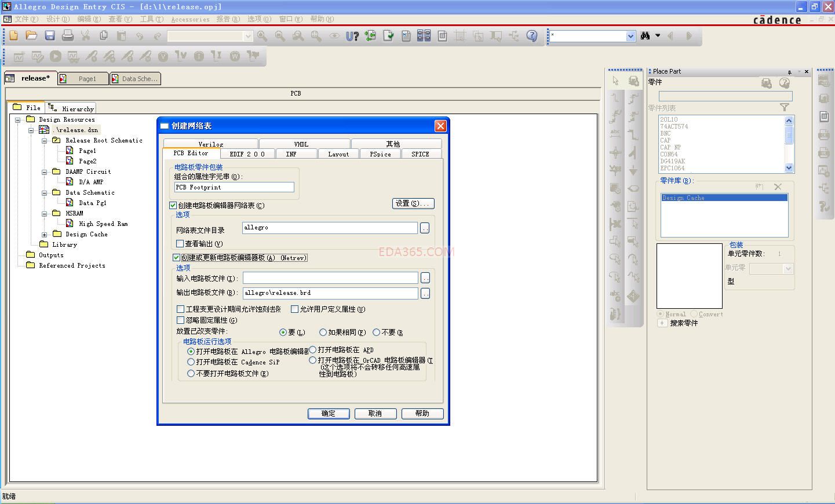Expand the 搜索零件 section
The image size is (835, 504).
[x=662, y=323]
